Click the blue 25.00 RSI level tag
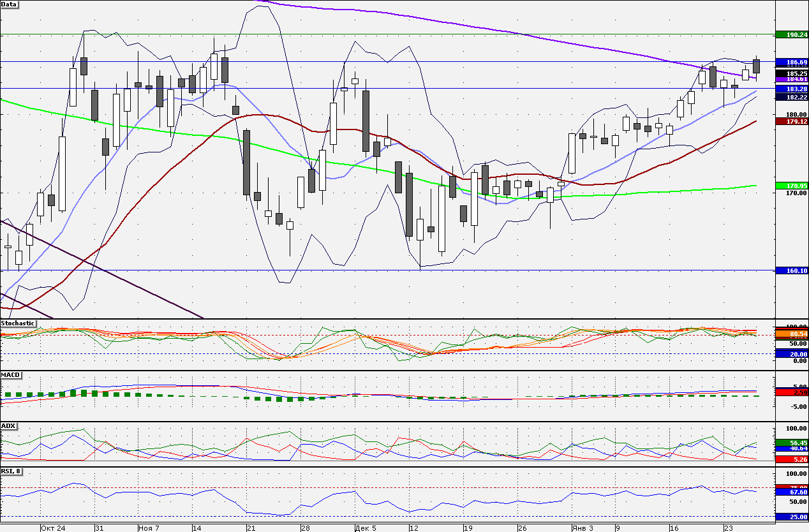 click(792, 517)
